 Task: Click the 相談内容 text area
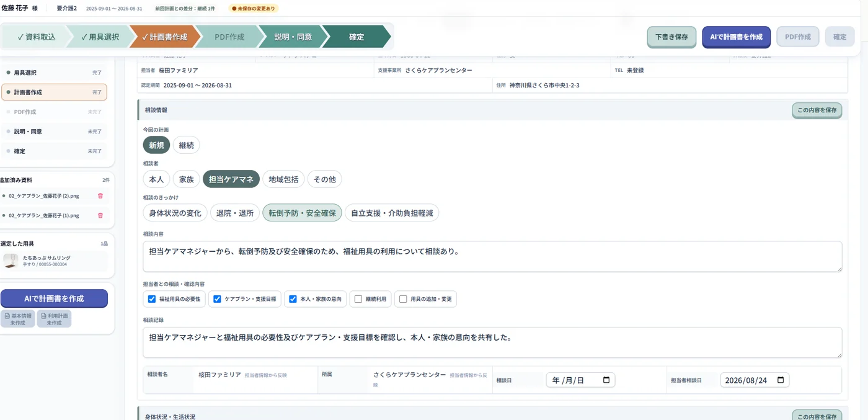point(492,256)
